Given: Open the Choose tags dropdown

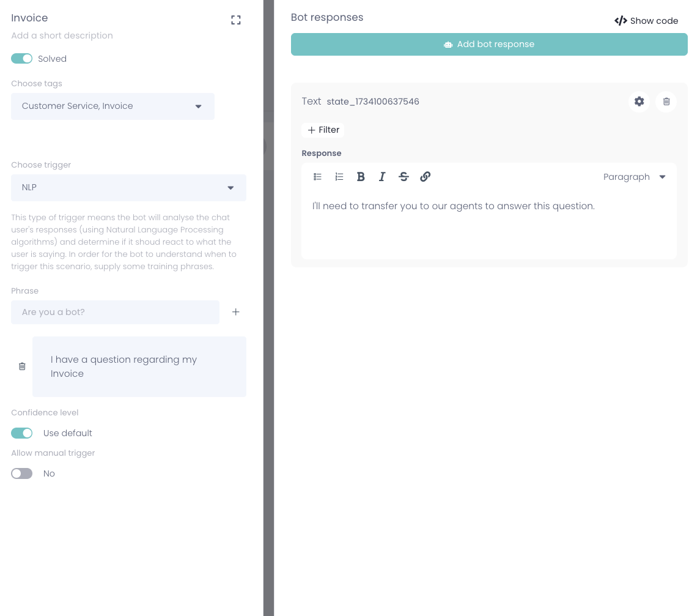Looking at the screenshot, I should point(112,106).
